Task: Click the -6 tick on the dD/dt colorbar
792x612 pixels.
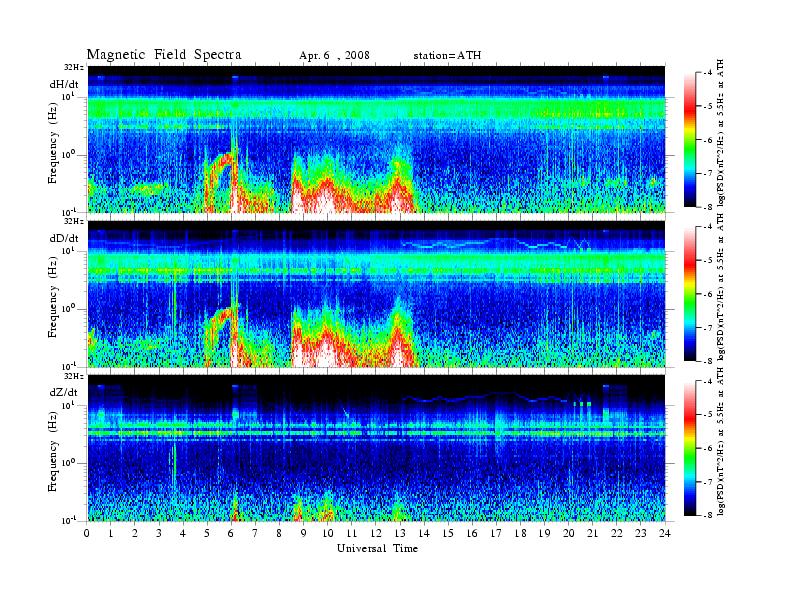Action: pos(708,294)
